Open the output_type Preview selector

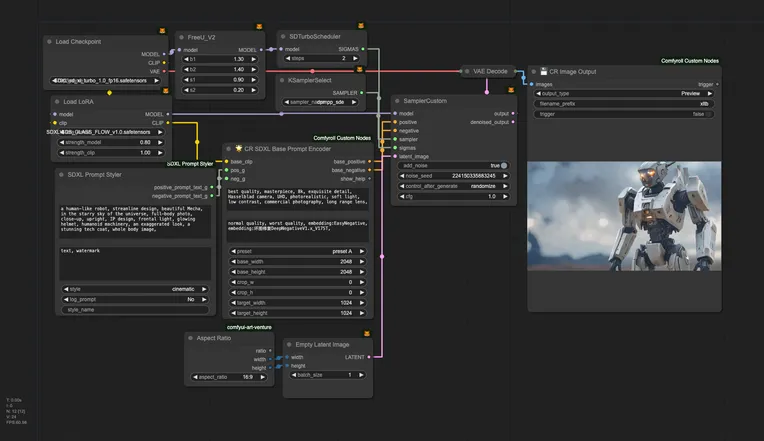pos(624,93)
